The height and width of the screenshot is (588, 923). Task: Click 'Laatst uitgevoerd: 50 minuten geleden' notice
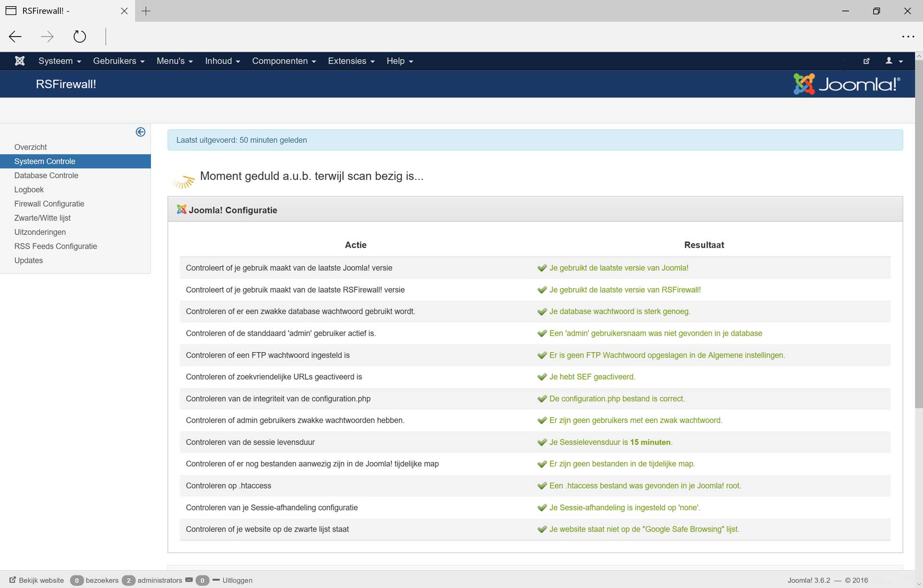[x=535, y=140]
